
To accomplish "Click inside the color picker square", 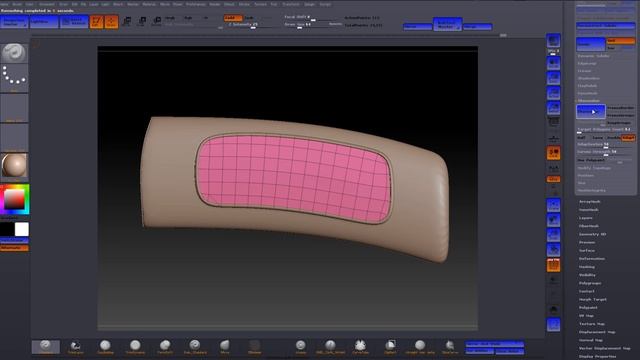I will [x=14, y=199].
